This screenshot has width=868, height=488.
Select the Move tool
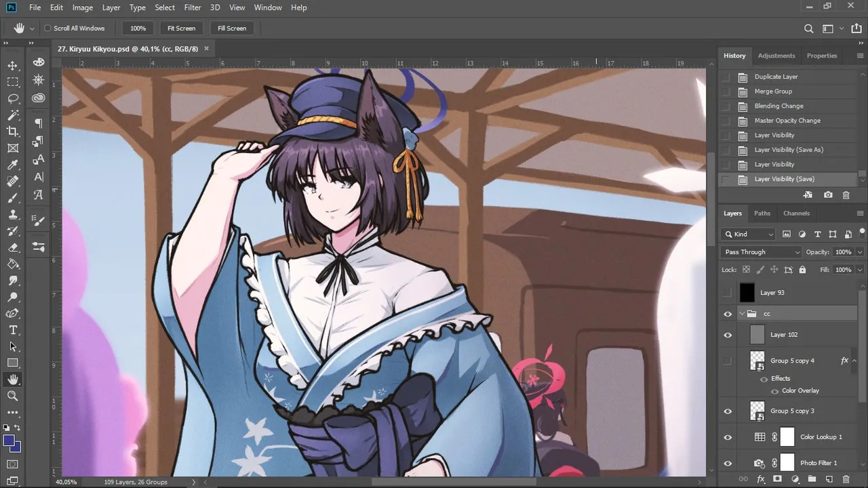[x=13, y=65]
